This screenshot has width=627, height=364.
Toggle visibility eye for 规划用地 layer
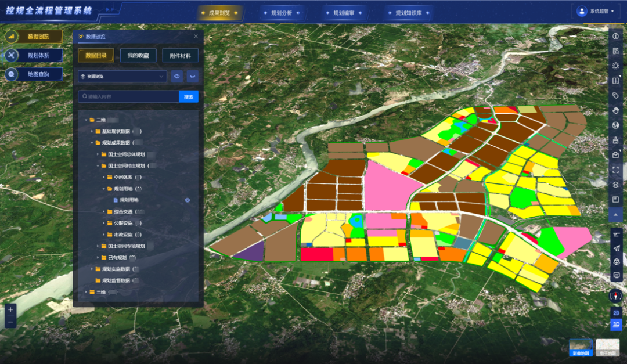(188, 200)
